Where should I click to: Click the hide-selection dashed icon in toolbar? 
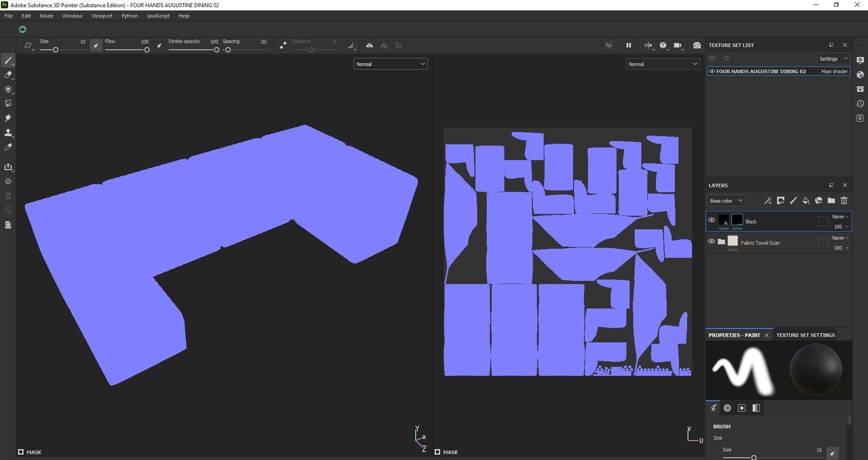pos(609,45)
